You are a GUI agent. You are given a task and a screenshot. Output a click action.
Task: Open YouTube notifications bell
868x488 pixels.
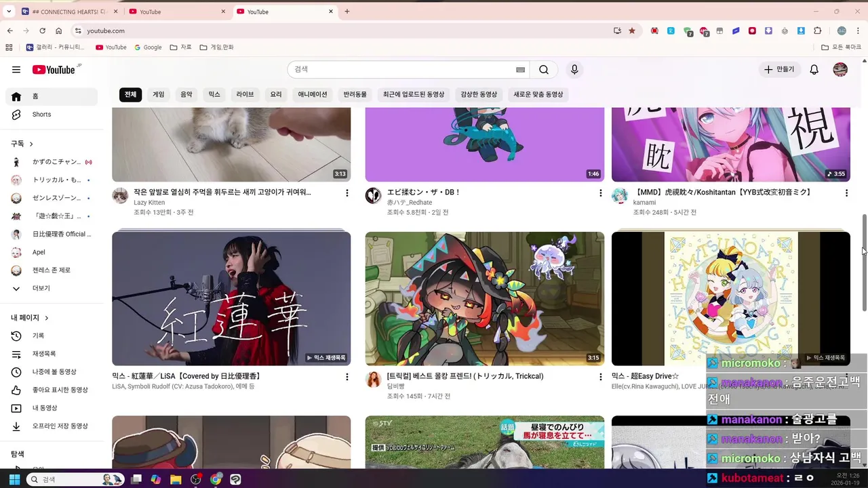(x=814, y=70)
